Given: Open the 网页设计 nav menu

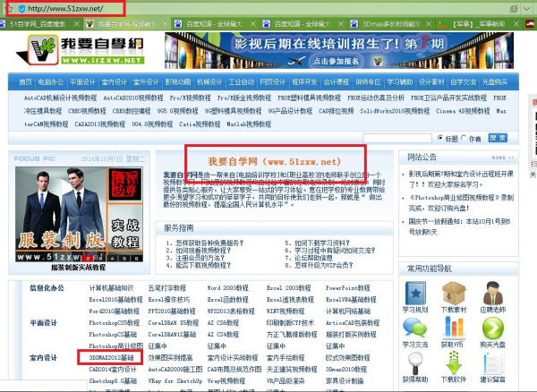Looking at the screenshot, I should pyautogui.click(x=273, y=81).
